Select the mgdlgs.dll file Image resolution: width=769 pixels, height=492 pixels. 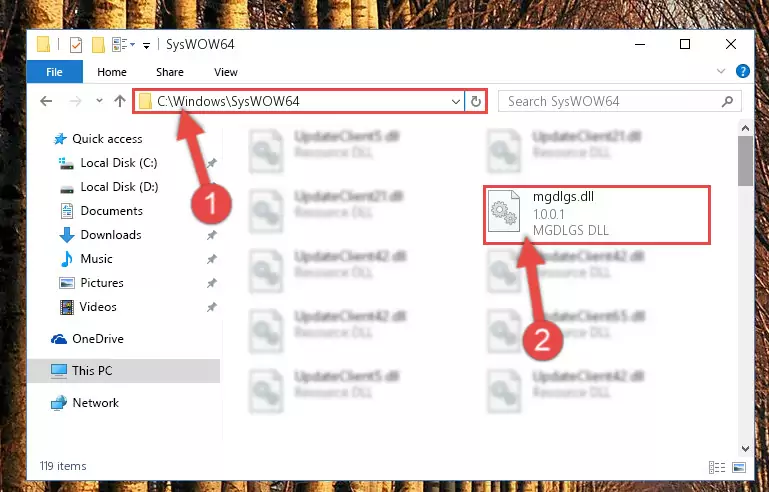click(597, 214)
